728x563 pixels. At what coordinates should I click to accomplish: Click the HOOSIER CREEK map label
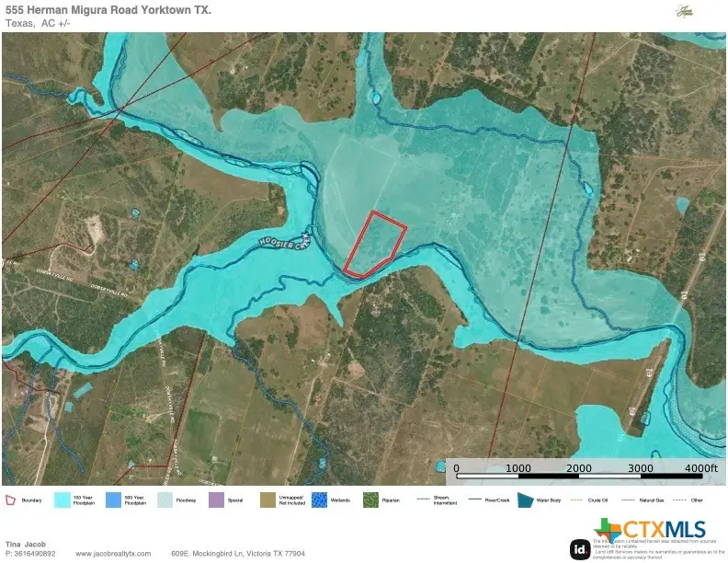click(285, 242)
